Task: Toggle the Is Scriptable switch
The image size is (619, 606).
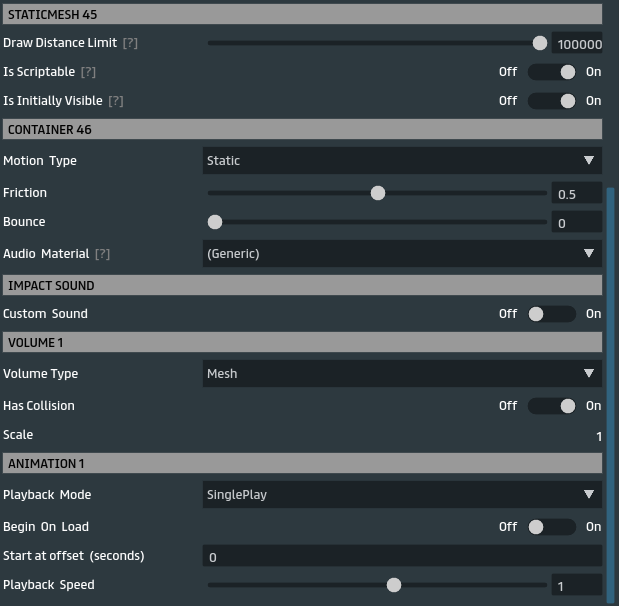Action: tap(552, 72)
